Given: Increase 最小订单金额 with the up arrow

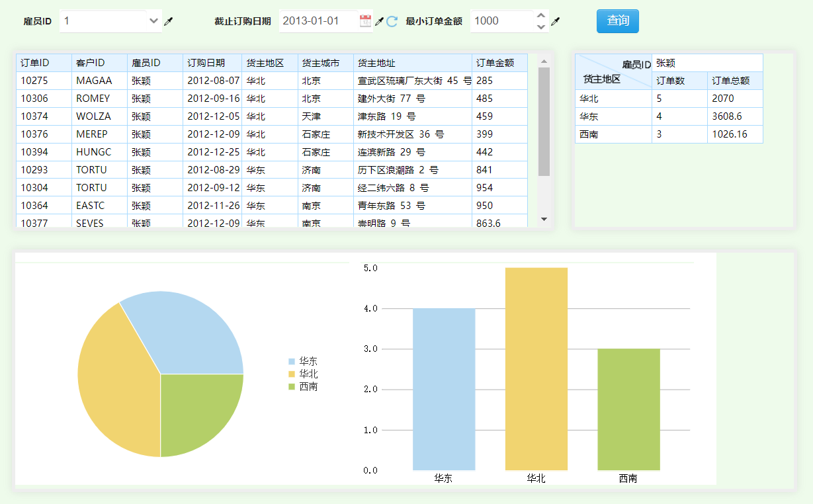Looking at the screenshot, I should click(541, 16).
